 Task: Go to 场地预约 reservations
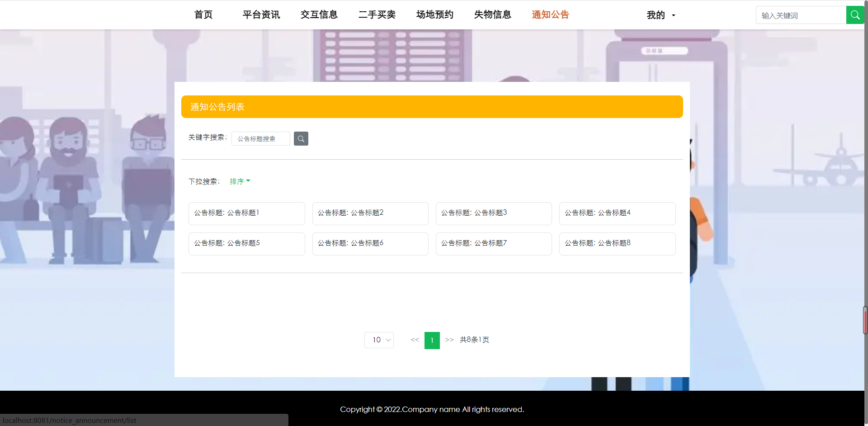click(434, 14)
